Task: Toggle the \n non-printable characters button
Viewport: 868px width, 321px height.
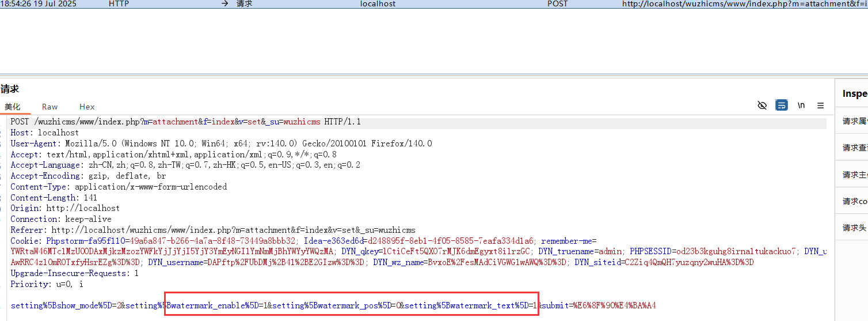Action: [x=801, y=105]
